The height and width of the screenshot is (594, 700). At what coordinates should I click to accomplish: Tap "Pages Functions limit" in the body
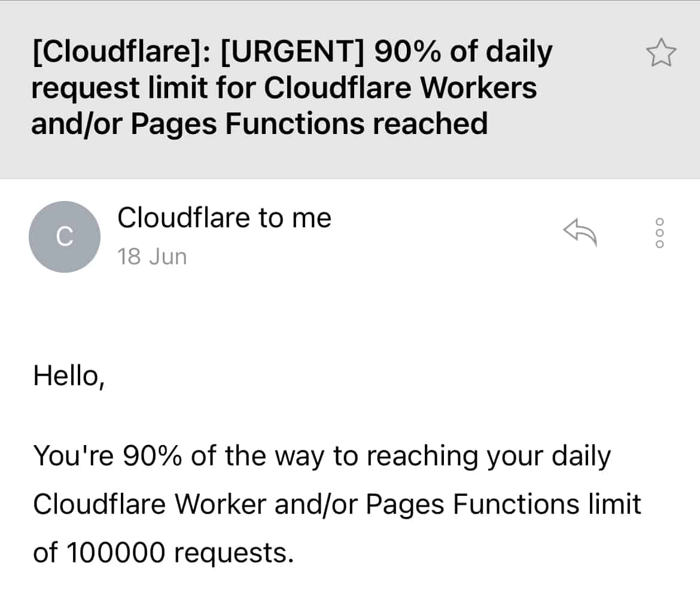(x=503, y=505)
